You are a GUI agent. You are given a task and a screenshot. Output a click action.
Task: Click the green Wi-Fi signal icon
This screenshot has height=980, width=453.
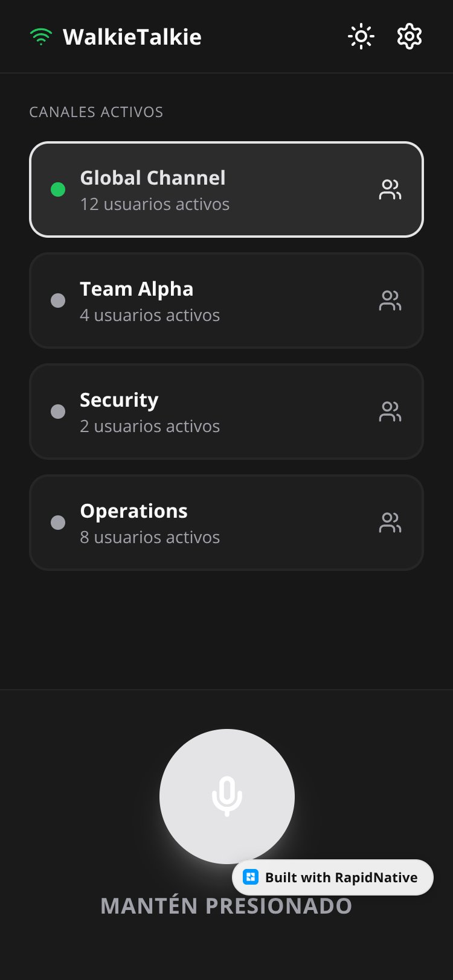pos(41,37)
